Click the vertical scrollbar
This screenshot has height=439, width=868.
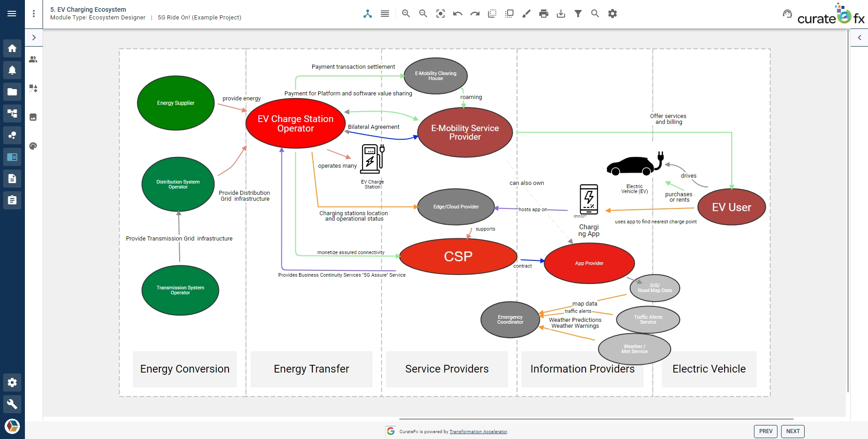[x=848, y=211]
